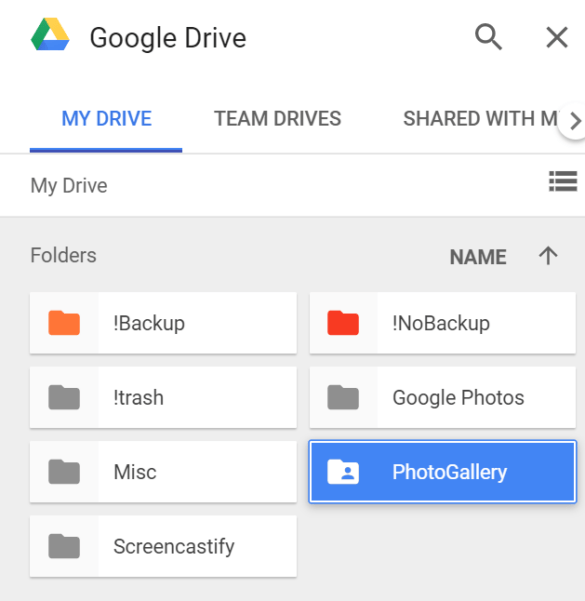
Task: Select the !trash folder
Action: (163, 397)
